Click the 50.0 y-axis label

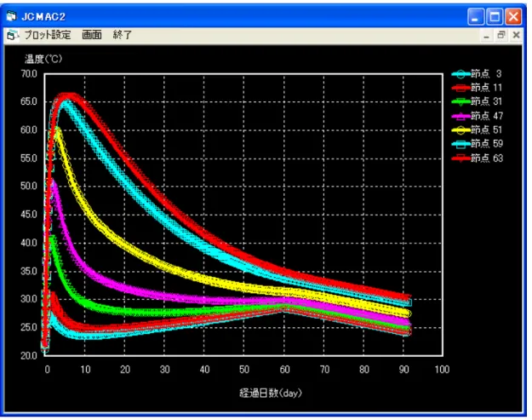point(29,186)
